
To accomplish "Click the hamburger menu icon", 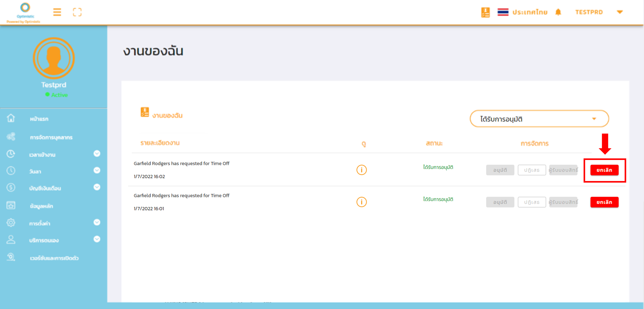I will pos(57,12).
